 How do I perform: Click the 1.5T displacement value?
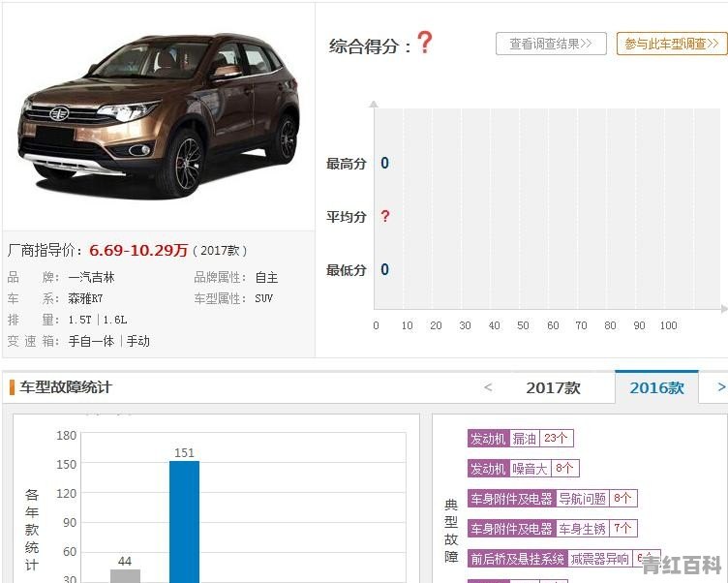pyautogui.click(x=79, y=320)
